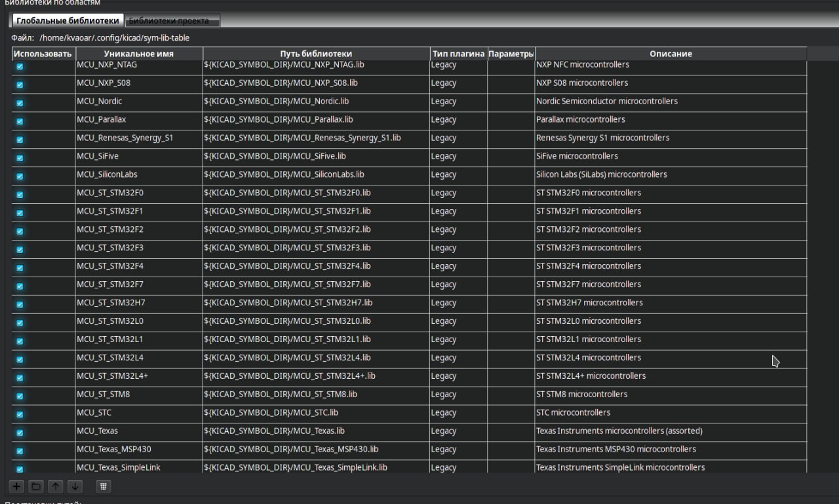The width and height of the screenshot is (839, 504).
Task: Uncheck MCU_Texas_MSP430 checkbox
Action: (20, 451)
